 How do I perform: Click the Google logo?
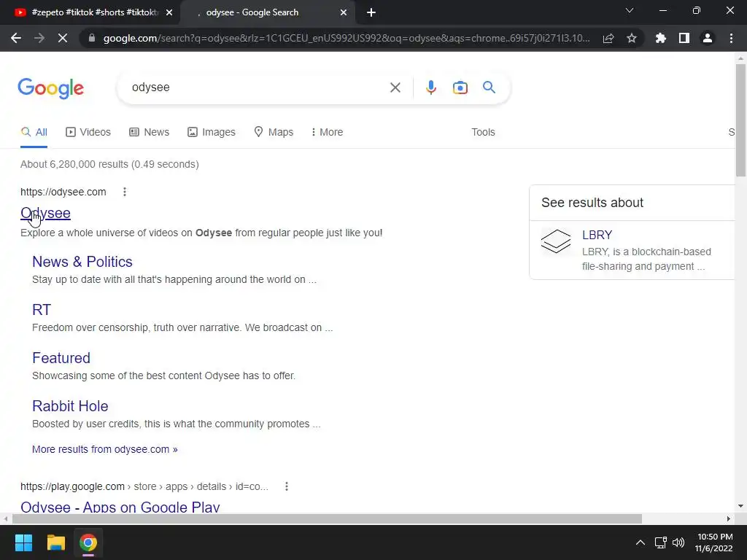click(x=50, y=88)
